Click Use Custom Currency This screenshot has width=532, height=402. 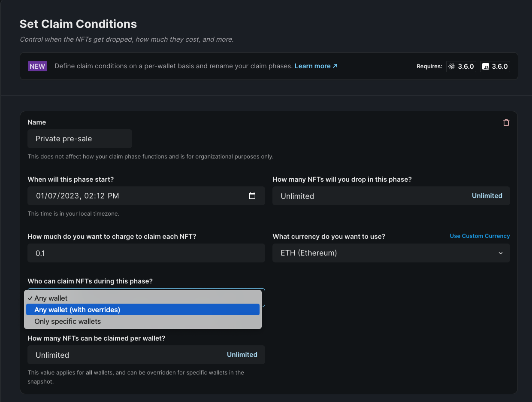coord(480,236)
